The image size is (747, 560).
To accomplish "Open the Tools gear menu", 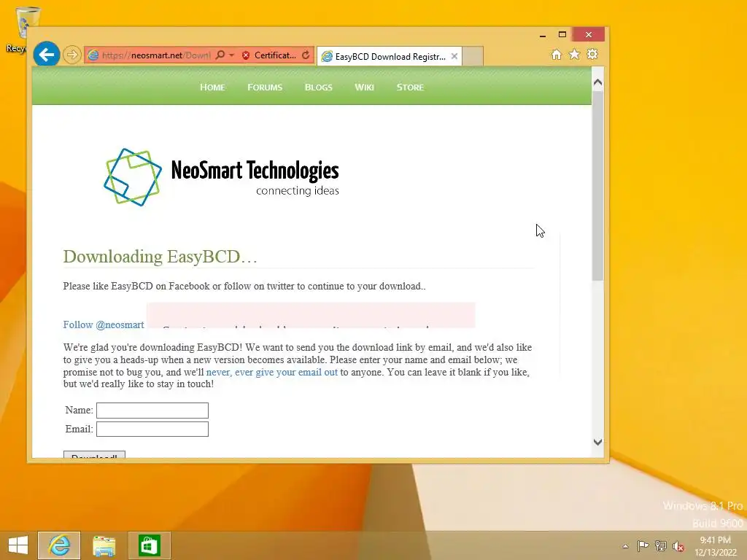I will coord(592,54).
